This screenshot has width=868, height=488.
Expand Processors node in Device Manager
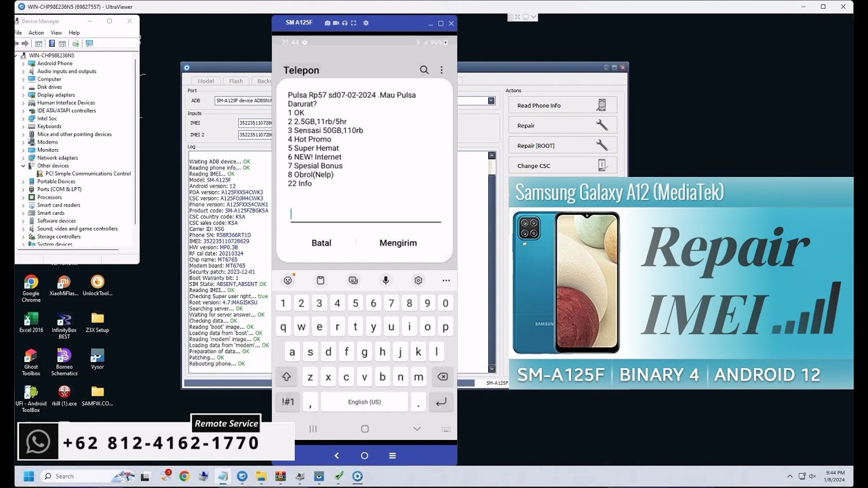click(23, 197)
